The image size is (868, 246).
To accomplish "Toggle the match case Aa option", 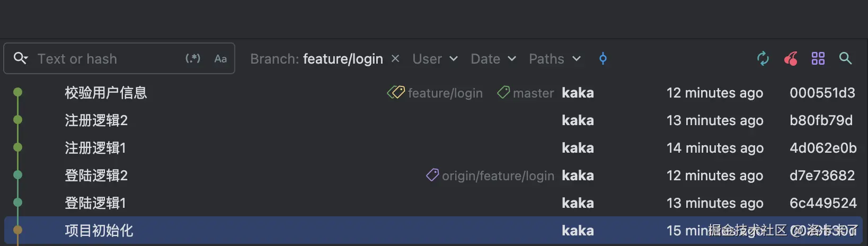I will click(x=220, y=59).
